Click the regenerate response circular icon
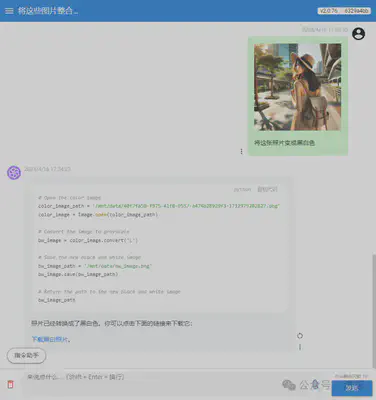 pos(300,336)
